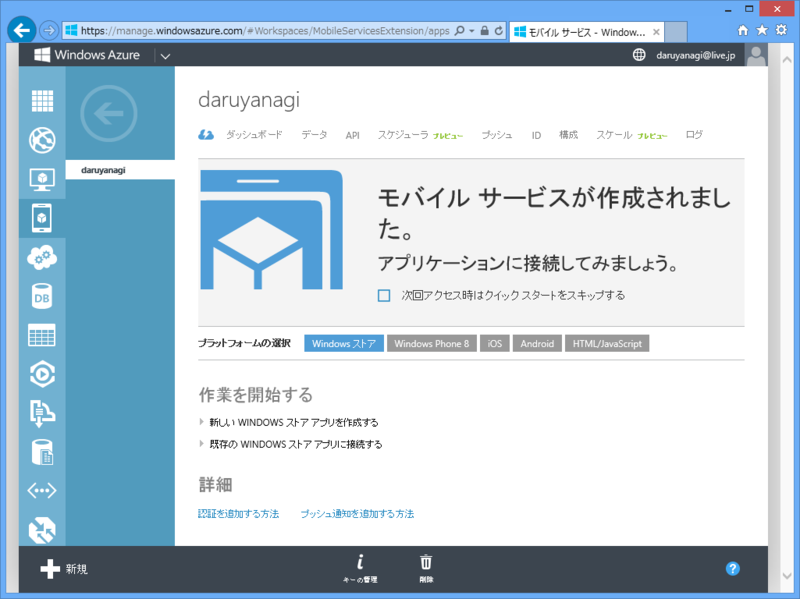Click the 新規 plus button
This screenshot has width=800, height=599.
[x=64, y=568]
